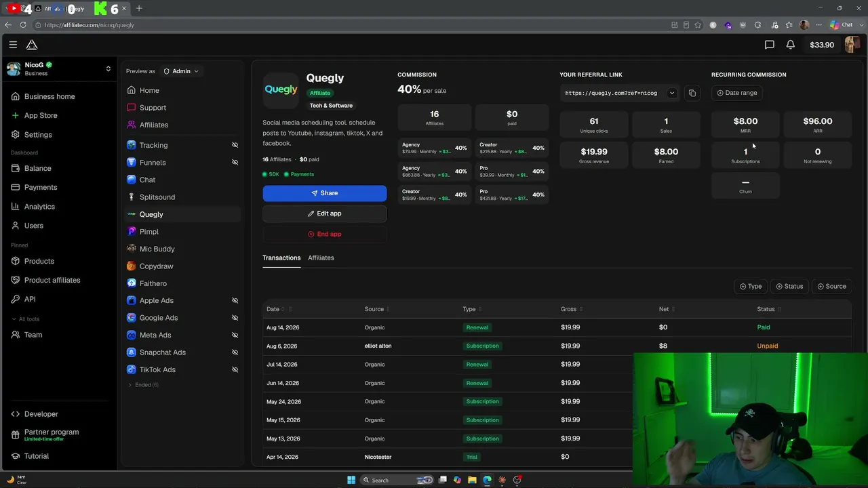Screen dimensions: 868x488
Task: Toggle visibility of Tracking
Action: pyautogui.click(x=235, y=145)
